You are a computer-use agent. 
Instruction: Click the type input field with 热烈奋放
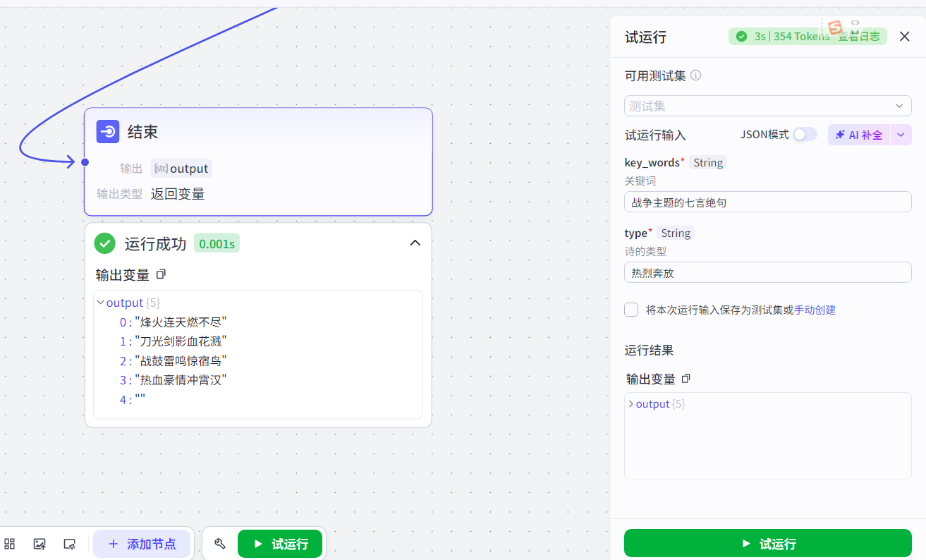(x=767, y=272)
